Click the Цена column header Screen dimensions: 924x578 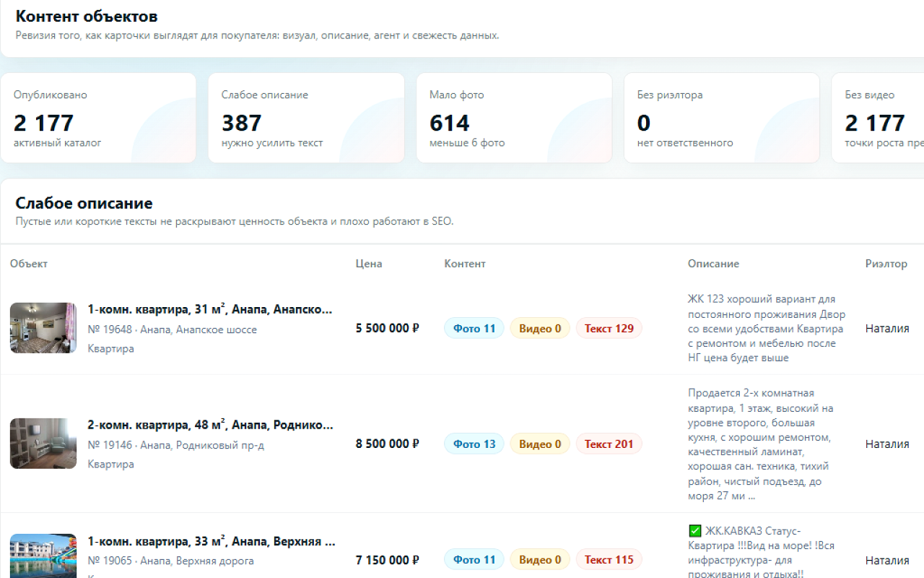click(x=369, y=264)
